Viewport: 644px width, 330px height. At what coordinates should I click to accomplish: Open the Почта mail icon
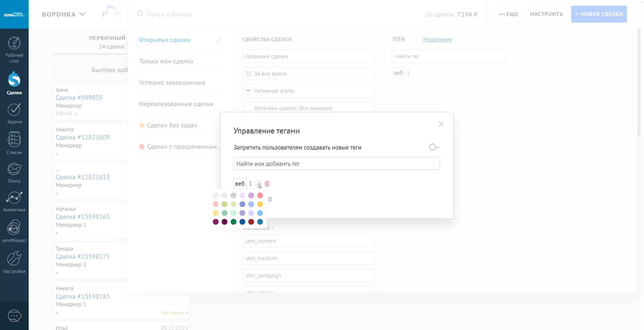[x=14, y=169]
